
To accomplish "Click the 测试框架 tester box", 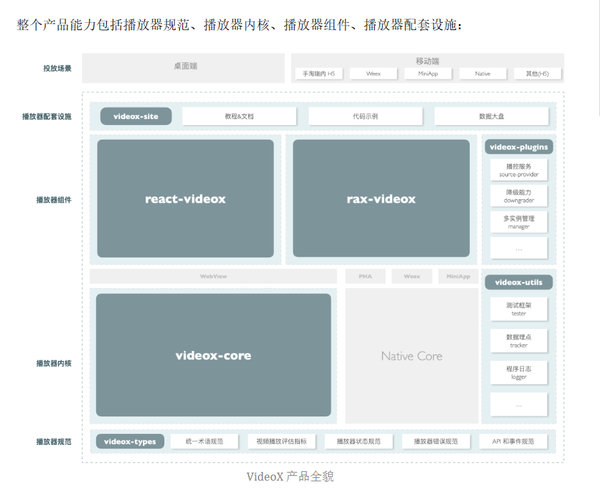I will (x=519, y=309).
